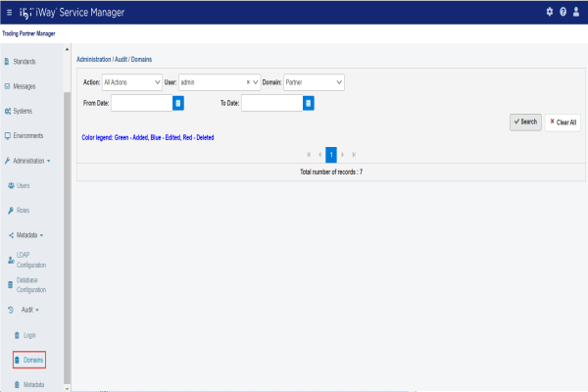588x392 pixels.
Task: Click the sidebar scrollbar thumb
Action: [x=67, y=238]
